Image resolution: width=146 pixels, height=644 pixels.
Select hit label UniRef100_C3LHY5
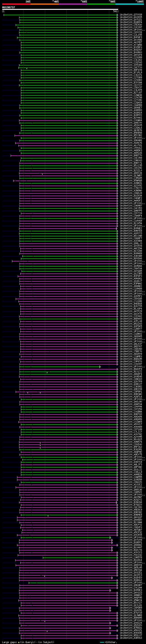(131, 90)
